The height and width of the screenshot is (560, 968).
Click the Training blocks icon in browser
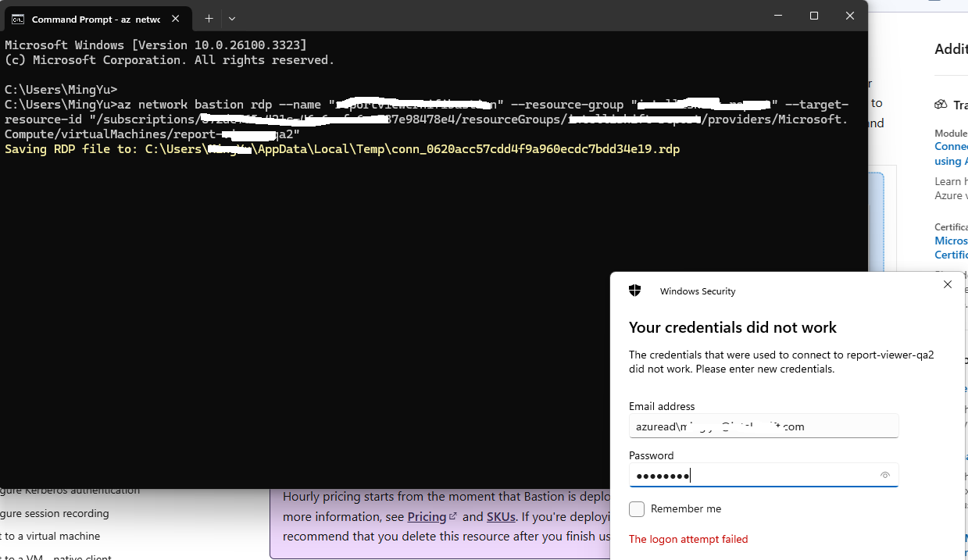point(941,105)
